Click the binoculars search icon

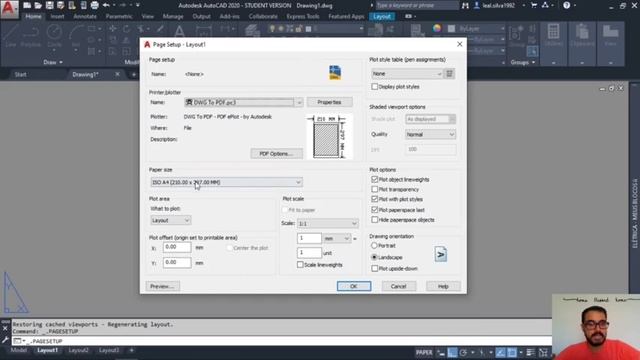click(465, 5)
